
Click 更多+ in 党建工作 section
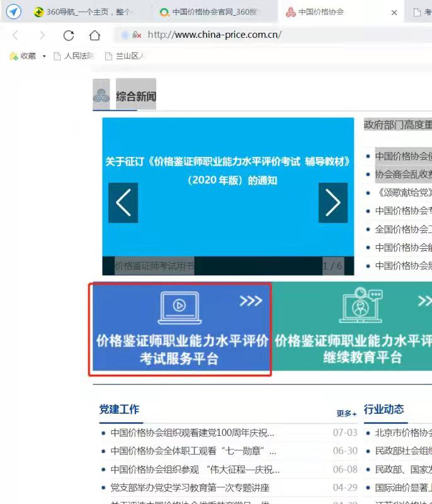pos(346,413)
